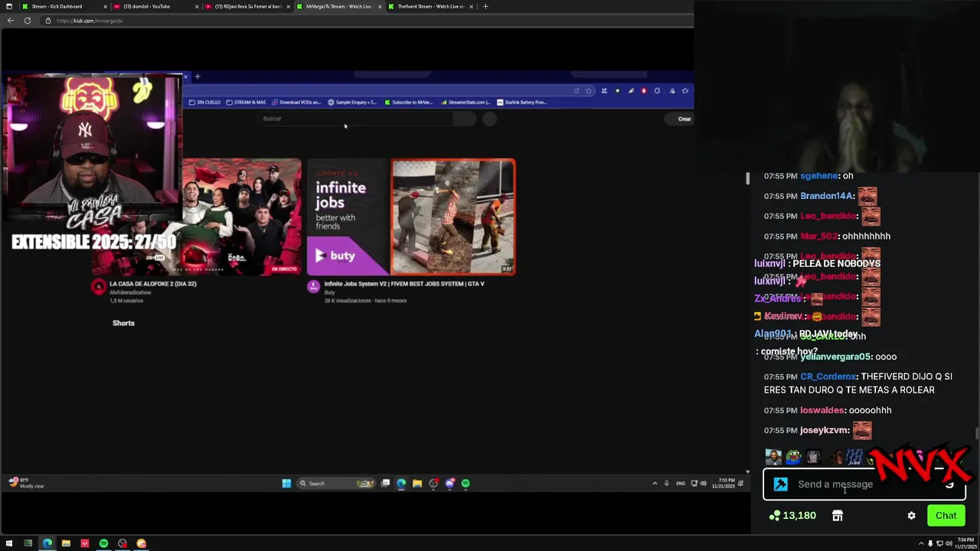Open the tab overview icon at far left
The height and width of the screenshot is (551, 980).
[x=8, y=6]
